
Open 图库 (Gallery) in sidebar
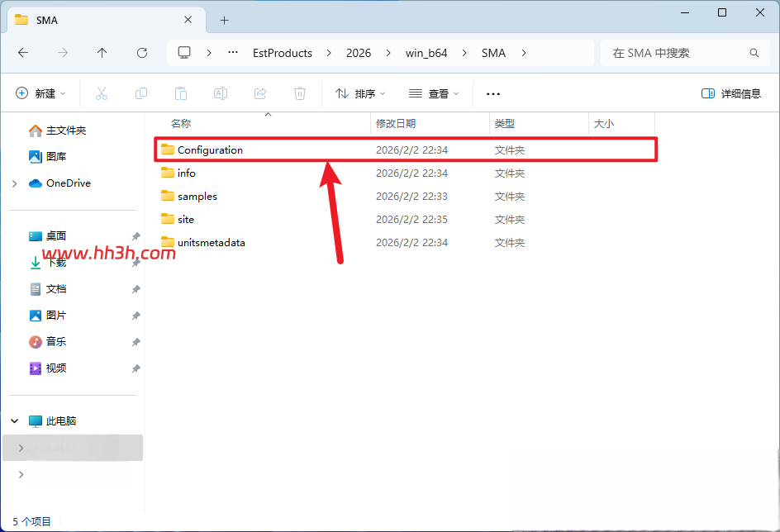point(48,157)
